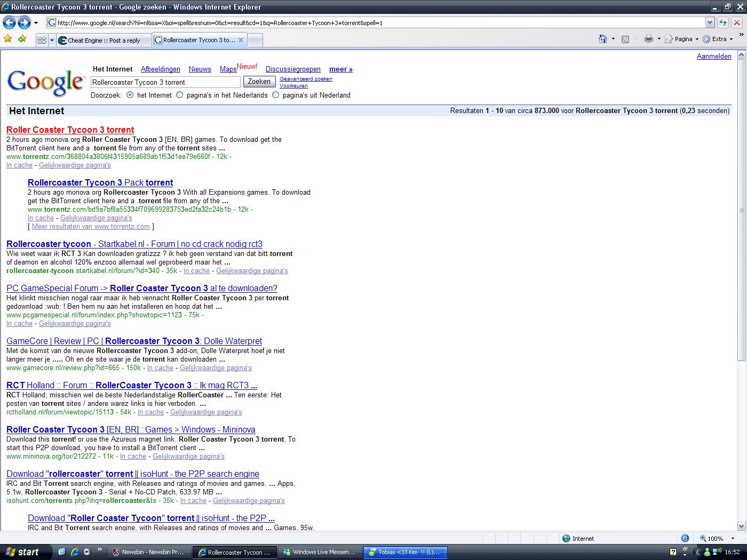This screenshot has height=560, width=747.
Task: Click the Google search text box
Action: pos(165,82)
